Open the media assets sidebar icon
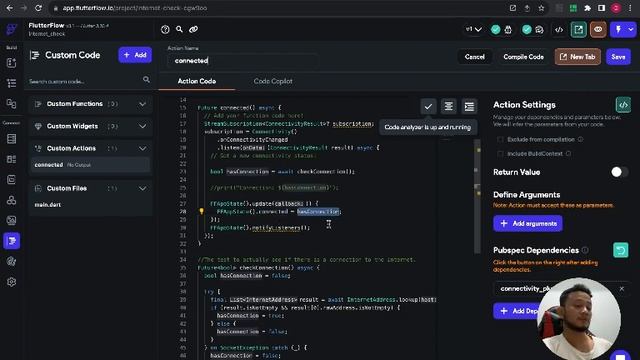This screenshot has height=360, width=640. click(11, 220)
